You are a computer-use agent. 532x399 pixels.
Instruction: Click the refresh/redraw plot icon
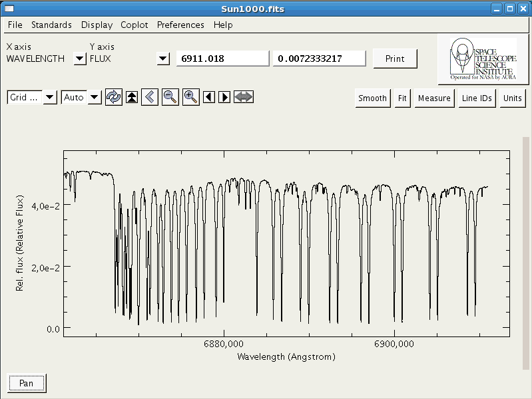[113, 97]
